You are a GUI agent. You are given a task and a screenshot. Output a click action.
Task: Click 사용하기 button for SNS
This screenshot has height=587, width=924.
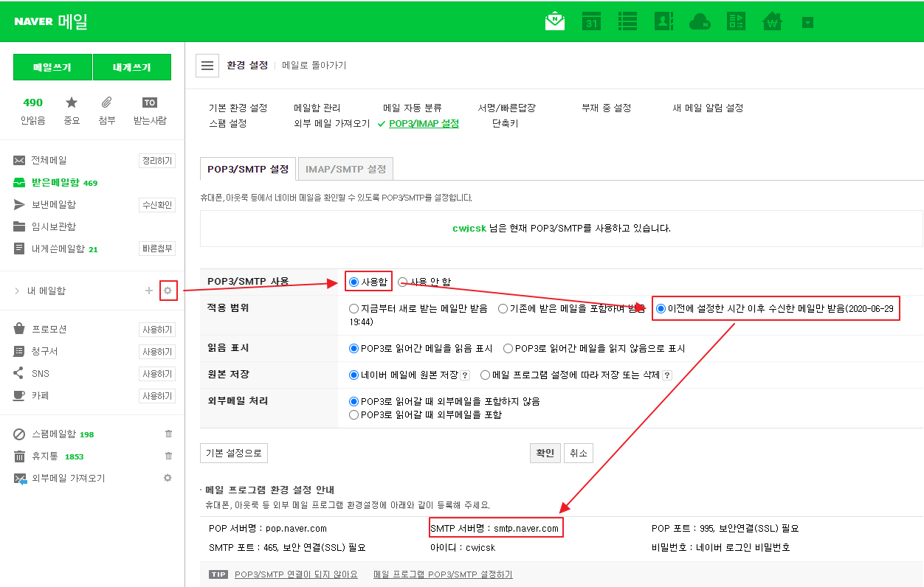(157, 374)
